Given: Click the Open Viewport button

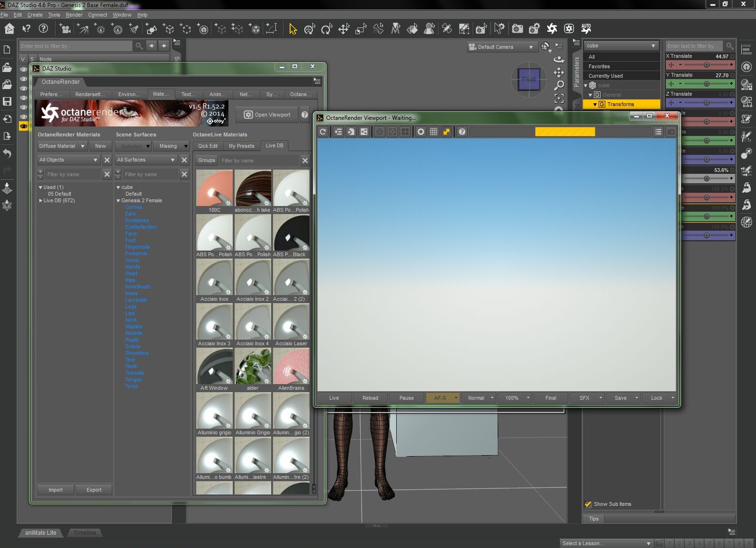Looking at the screenshot, I should 267,115.
